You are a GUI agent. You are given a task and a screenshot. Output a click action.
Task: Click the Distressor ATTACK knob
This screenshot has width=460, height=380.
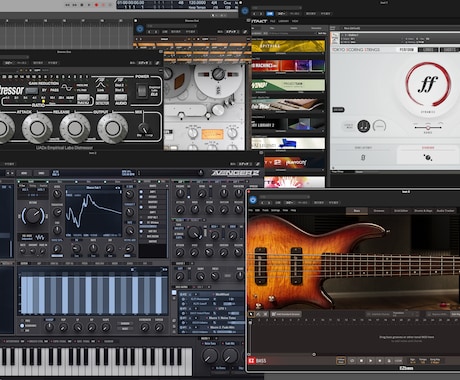[x=37, y=128]
